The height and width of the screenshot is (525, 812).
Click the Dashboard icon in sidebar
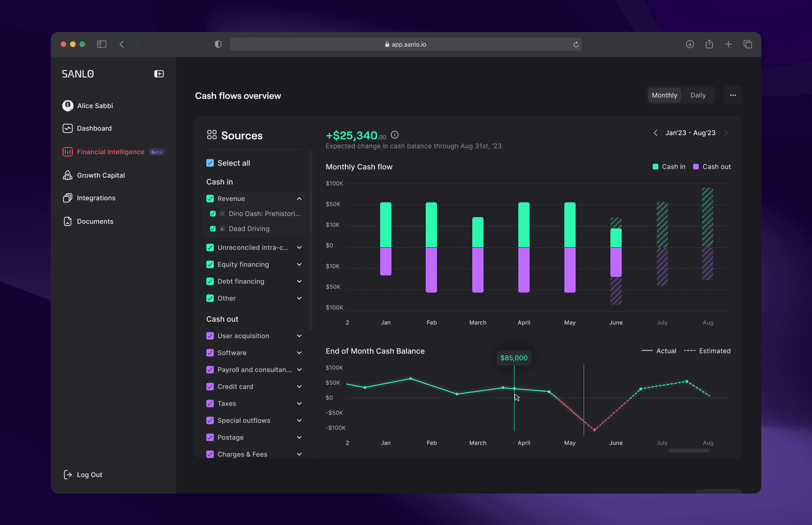click(x=68, y=128)
